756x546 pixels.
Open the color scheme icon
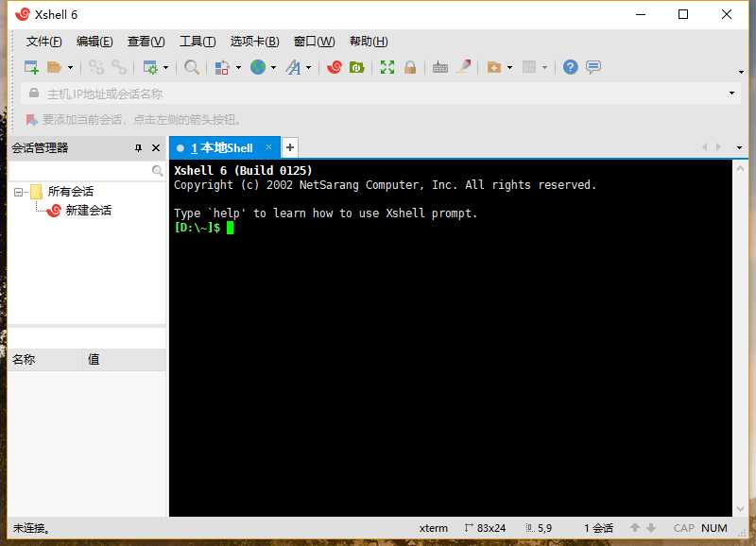click(222, 67)
